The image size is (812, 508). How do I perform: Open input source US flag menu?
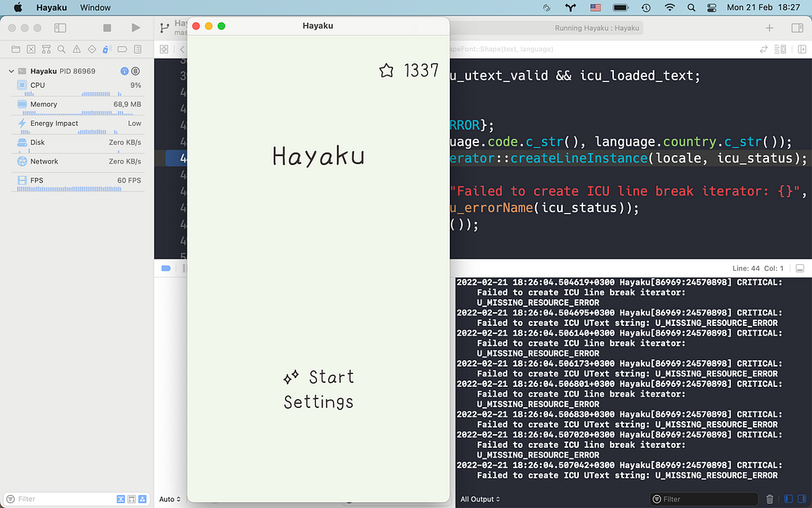(595, 7)
